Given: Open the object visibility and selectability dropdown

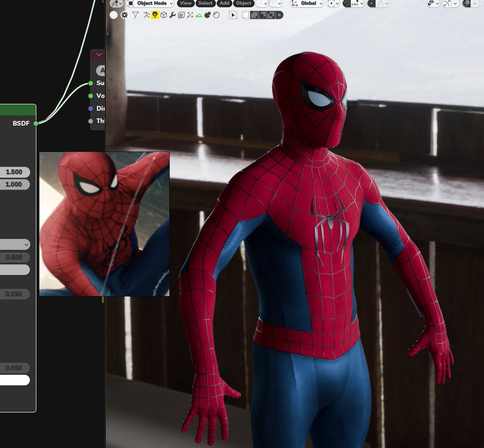Looking at the screenshot, I should click(433, 3).
